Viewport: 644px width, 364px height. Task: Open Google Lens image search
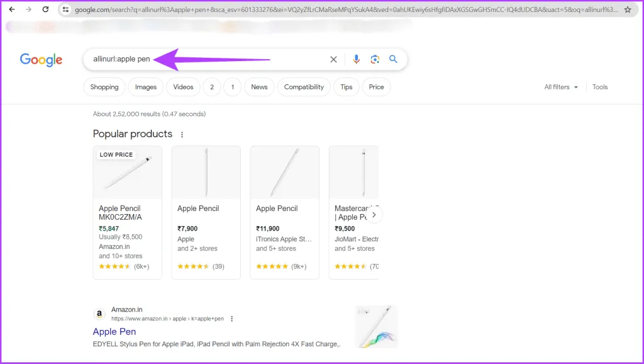[375, 59]
